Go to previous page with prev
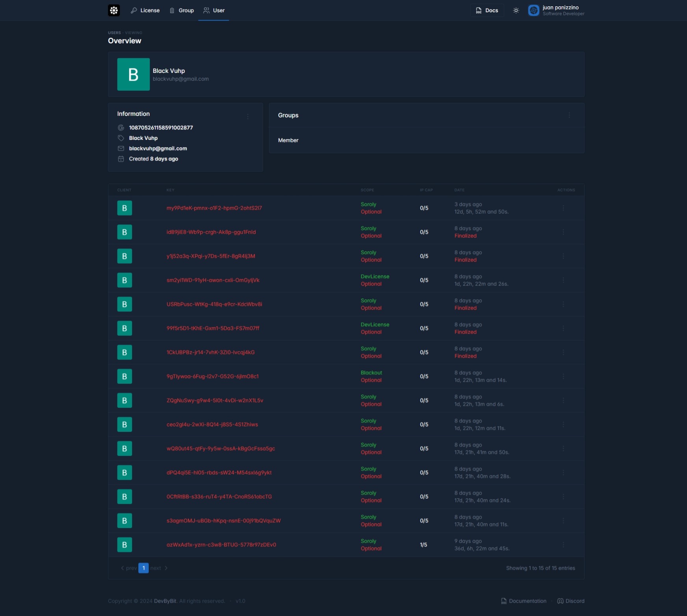The image size is (687, 616). pos(129,568)
